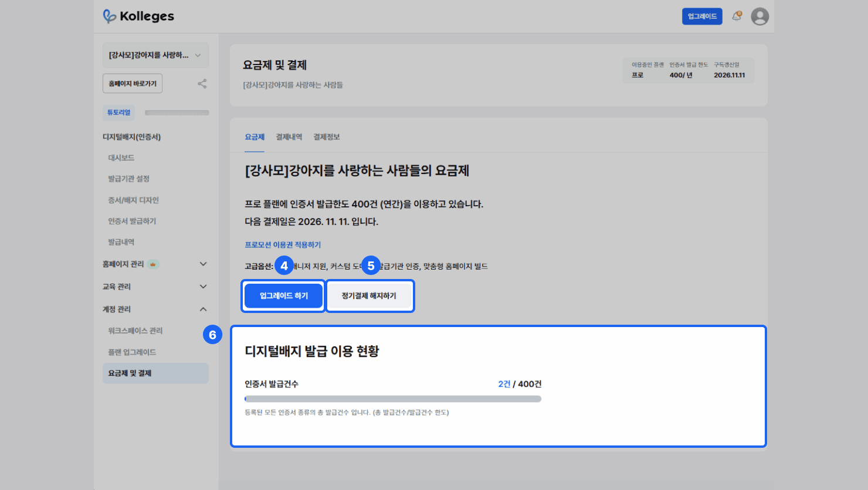Open 워크스페이스 관리 in the sidebar
The image size is (868, 490).
pos(135,331)
